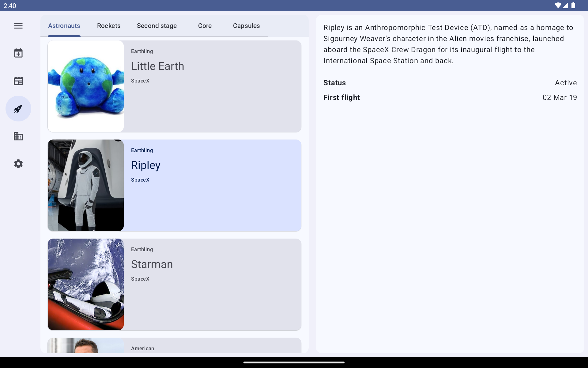588x368 pixels.
Task: Open the settings gear icon
Action: [x=18, y=164]
